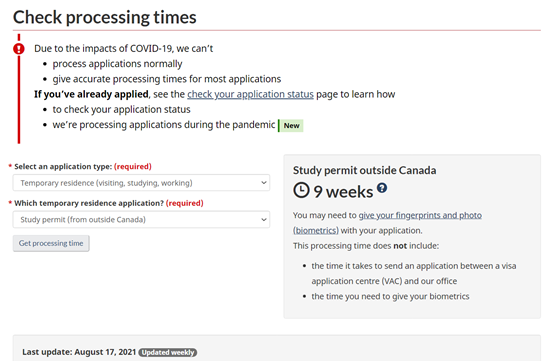
Task: Click the 9 weeks processing time text
Action: tap(343, 192)
